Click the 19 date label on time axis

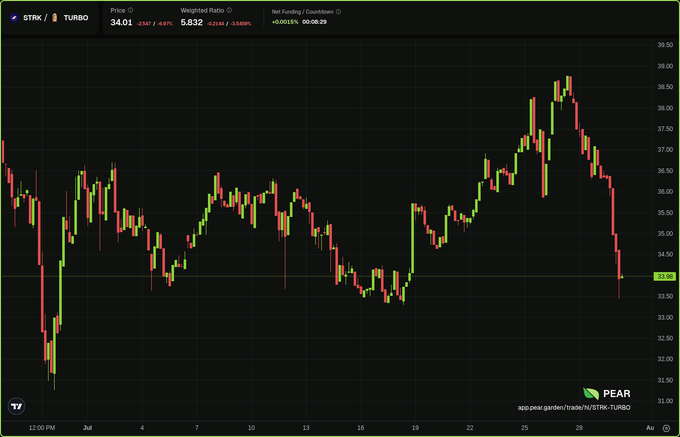[x=415, y=428]
